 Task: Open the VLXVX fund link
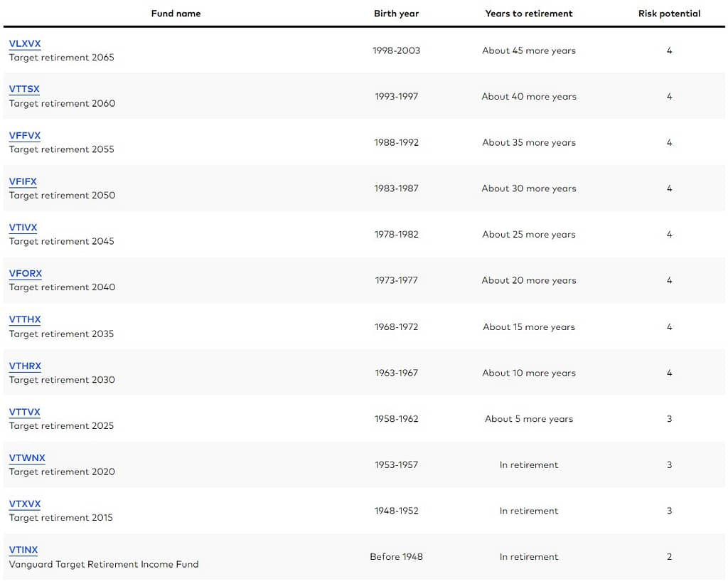[25, 43]
